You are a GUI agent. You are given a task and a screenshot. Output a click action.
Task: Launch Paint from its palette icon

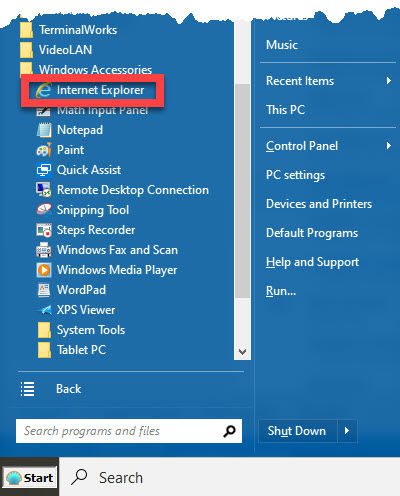(x=44, y=150)
